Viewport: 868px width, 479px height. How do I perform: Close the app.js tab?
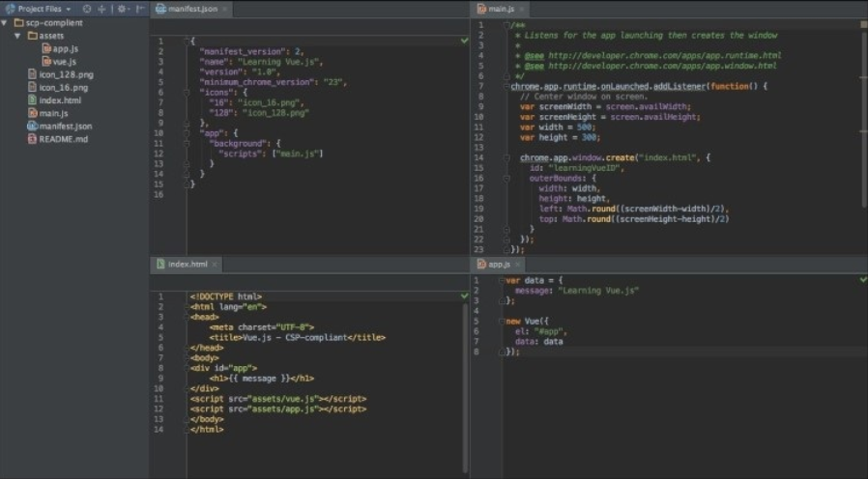pyautogui.click(x=518, y=264)
